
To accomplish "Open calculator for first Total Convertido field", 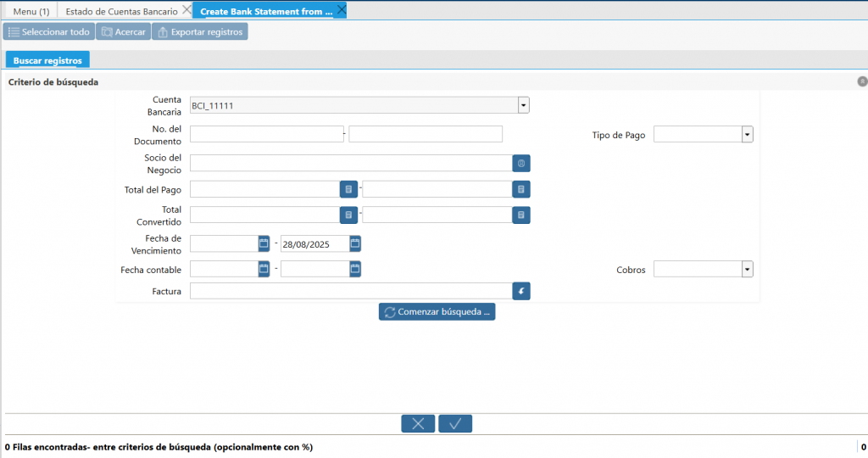I will click(348, 215).
